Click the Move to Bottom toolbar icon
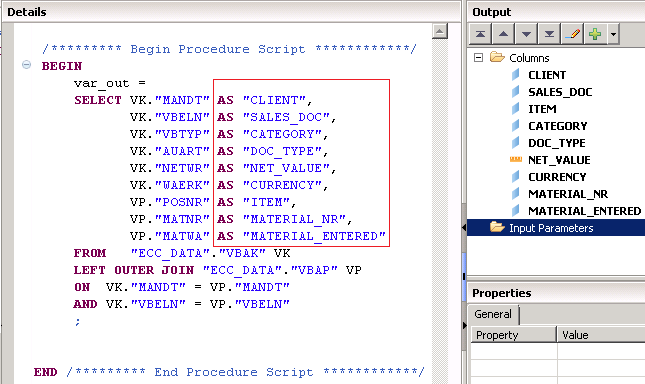Screen dimensions: 645x384 click(549, 34)
